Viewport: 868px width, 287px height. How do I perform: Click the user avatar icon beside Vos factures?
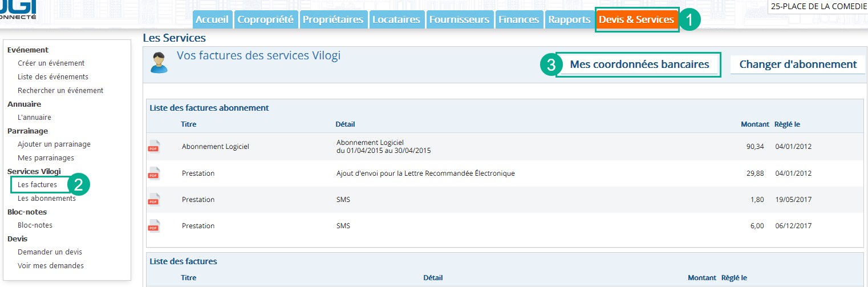[159, 62]
